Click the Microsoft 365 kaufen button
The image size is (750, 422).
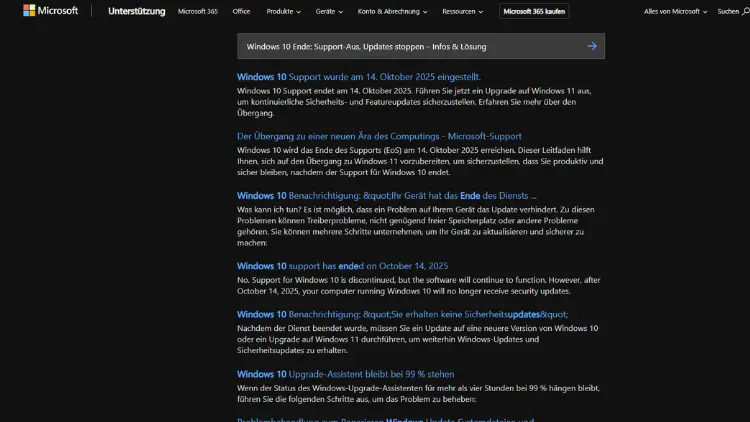[534, 11]
